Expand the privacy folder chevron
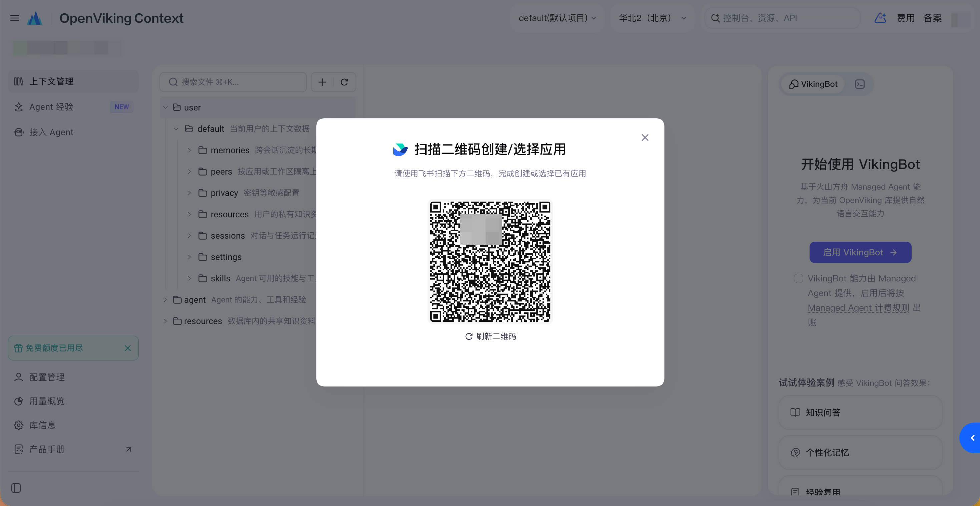This screenshot has width=980, height=506. click(189, 193)
